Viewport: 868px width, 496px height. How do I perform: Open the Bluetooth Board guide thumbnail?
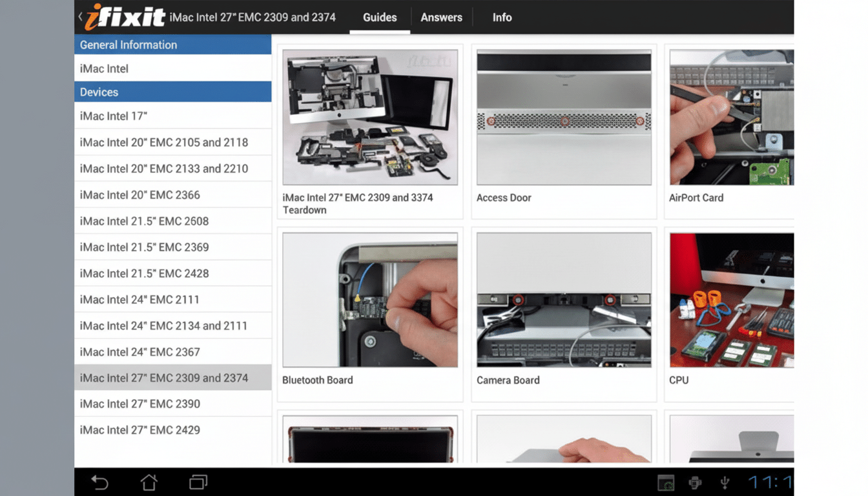[x=369, y=300]
